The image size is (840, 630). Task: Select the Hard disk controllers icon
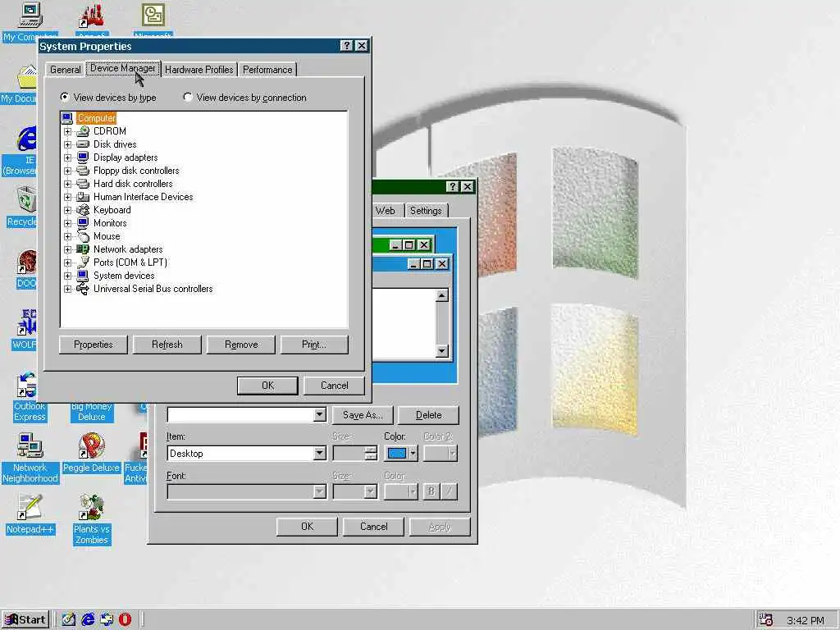point(83,184)
